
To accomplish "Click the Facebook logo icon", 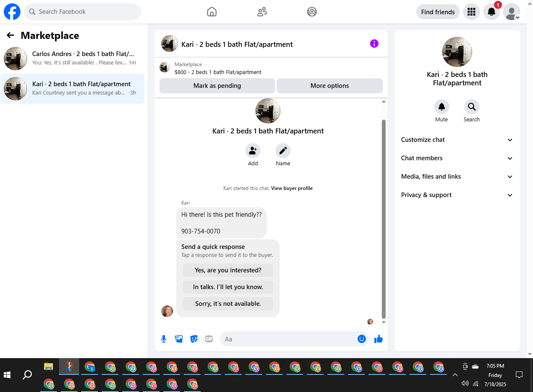I will pos(12,12).
